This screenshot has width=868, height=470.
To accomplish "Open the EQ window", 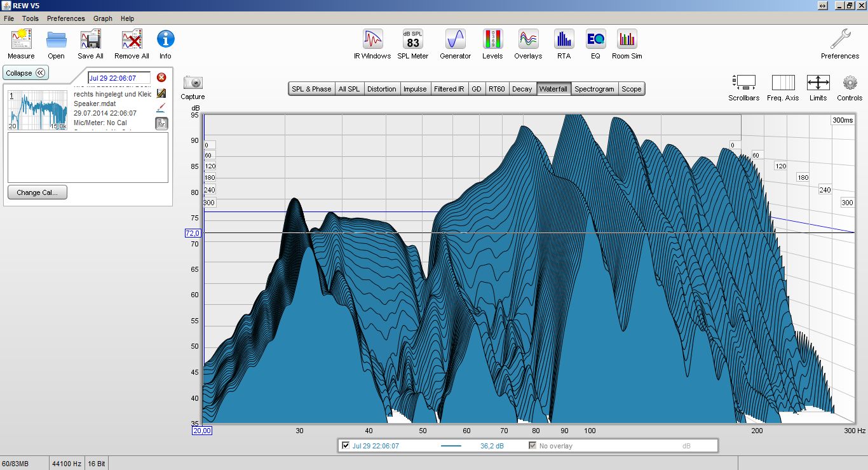I will click(595, 39).
